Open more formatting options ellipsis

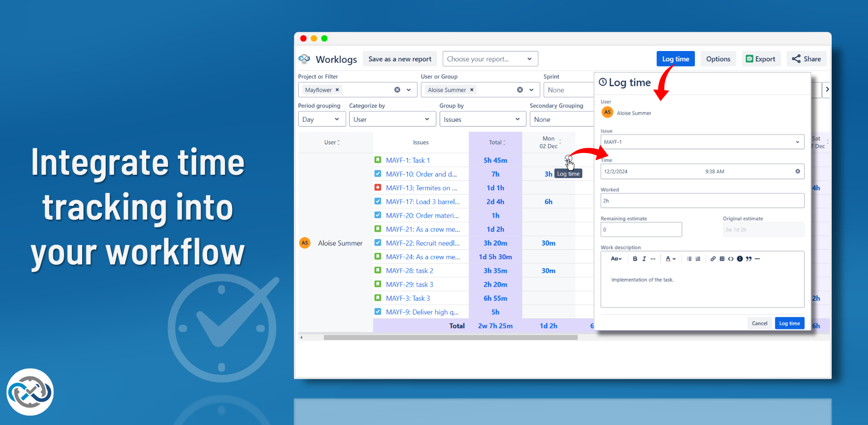(x=653, y=259)
